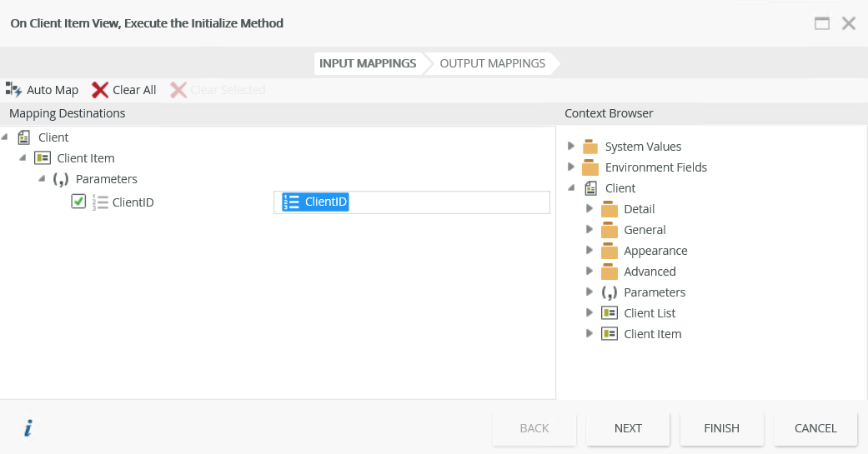Click the Client List view icon

click(x=610, y=313)
